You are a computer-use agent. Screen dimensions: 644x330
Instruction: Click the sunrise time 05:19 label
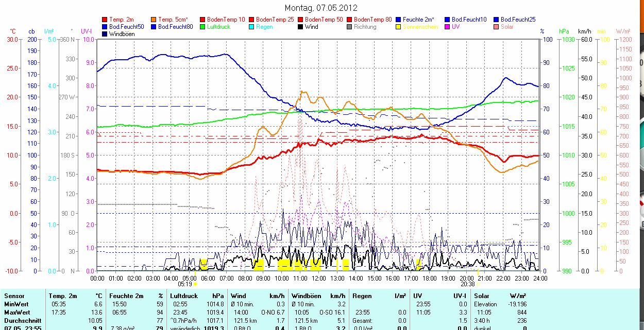(185, 284)
